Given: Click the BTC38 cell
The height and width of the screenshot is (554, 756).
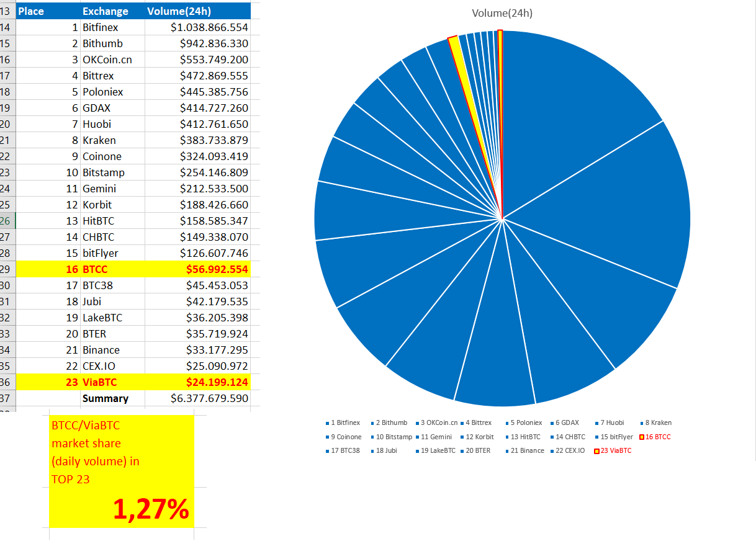Looking at the screenshot, I should tap(112, 285).
